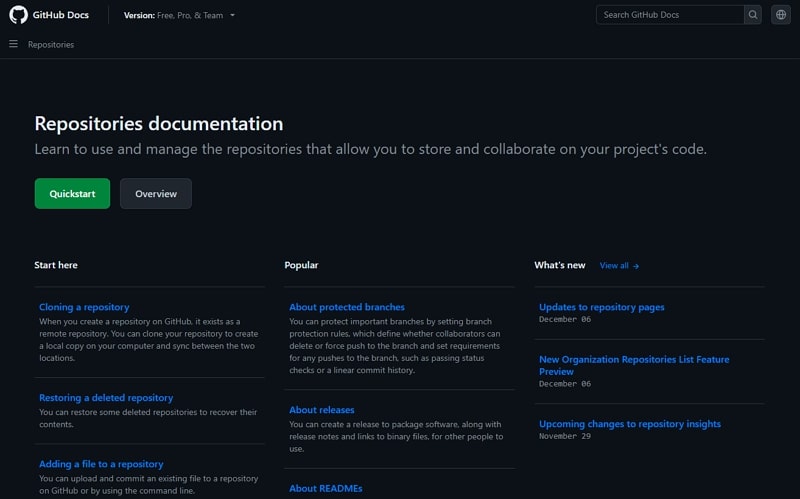Image resolution: width=800 pixels, height=499 pixels.
Task: Click the 'You can restore some deleted repositories' description
Action: [x=148, y=418]
